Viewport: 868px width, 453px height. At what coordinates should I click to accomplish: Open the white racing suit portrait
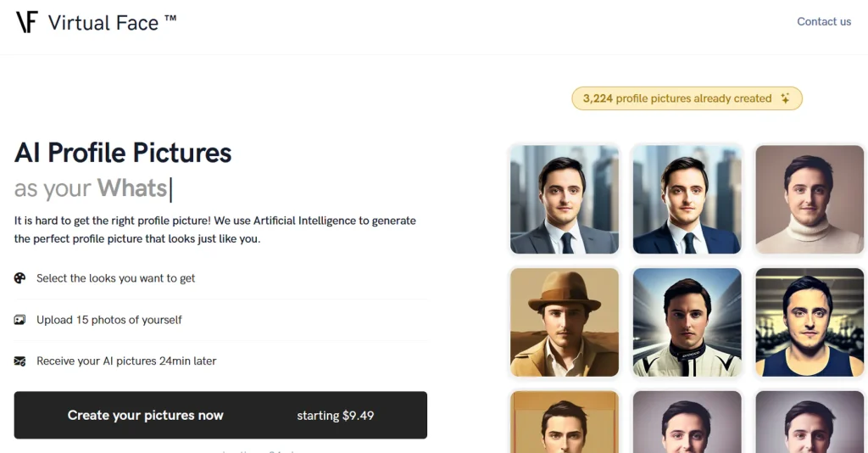[x=687, y=322]
